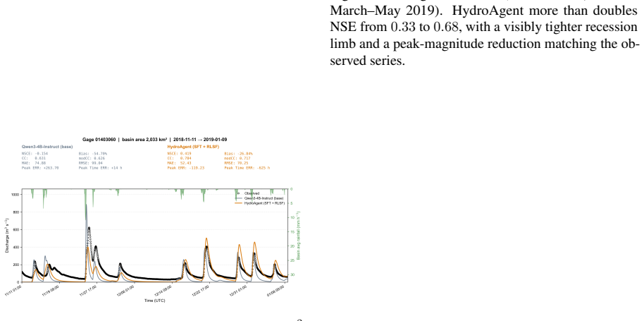Click the tallest blue peak near 11/27

[x=86, y=205]
